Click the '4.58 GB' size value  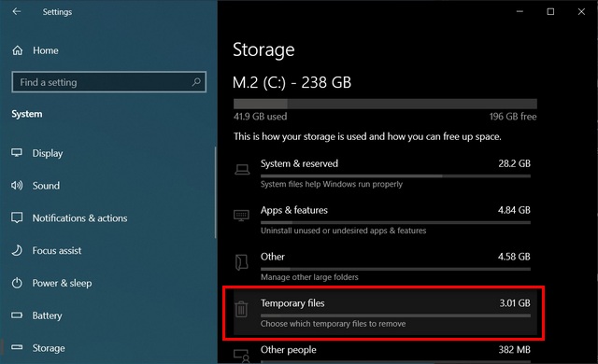514,257
